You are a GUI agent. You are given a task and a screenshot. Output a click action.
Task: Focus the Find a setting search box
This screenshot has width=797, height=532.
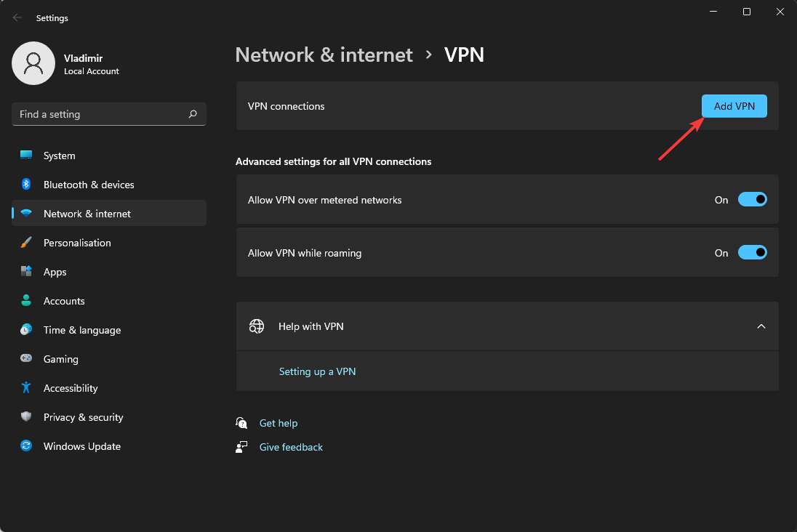[102, 114]
